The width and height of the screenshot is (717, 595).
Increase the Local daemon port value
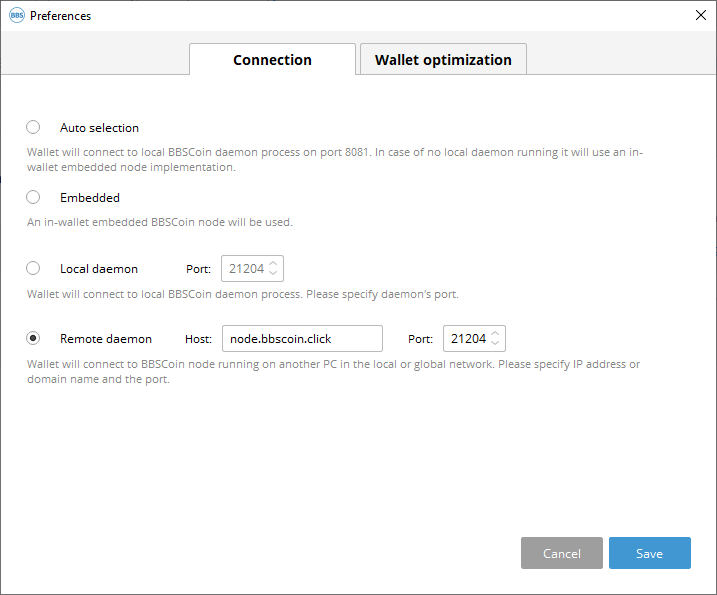coord(273,264)
